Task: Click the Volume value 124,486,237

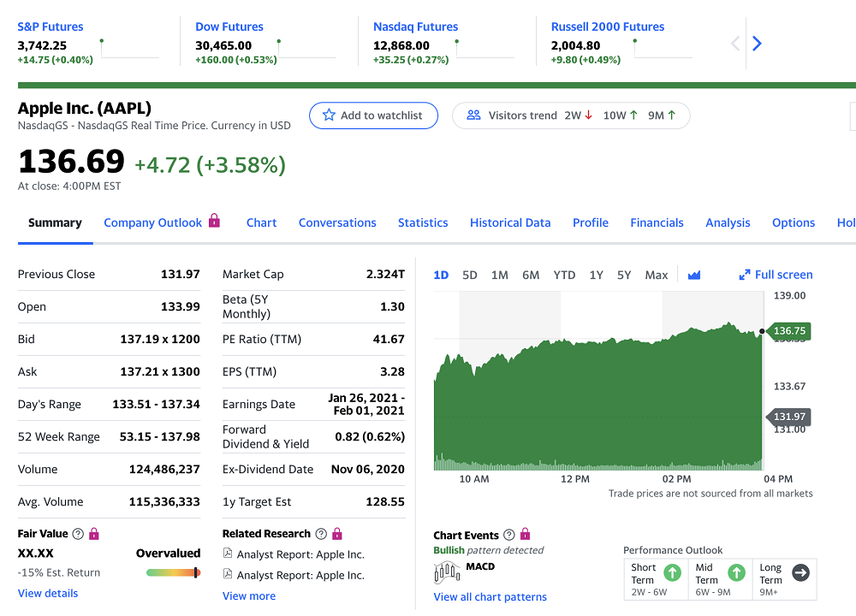Action: (164, 469)
